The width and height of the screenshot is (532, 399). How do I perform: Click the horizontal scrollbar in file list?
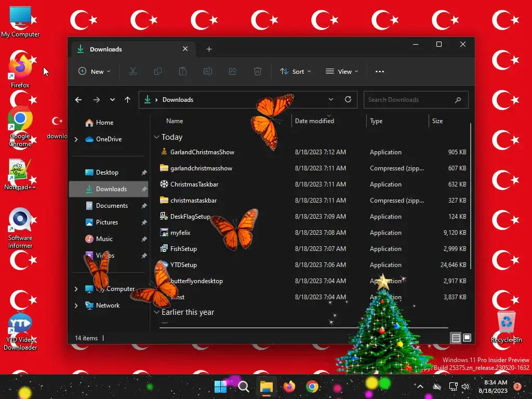coord(303,328)
